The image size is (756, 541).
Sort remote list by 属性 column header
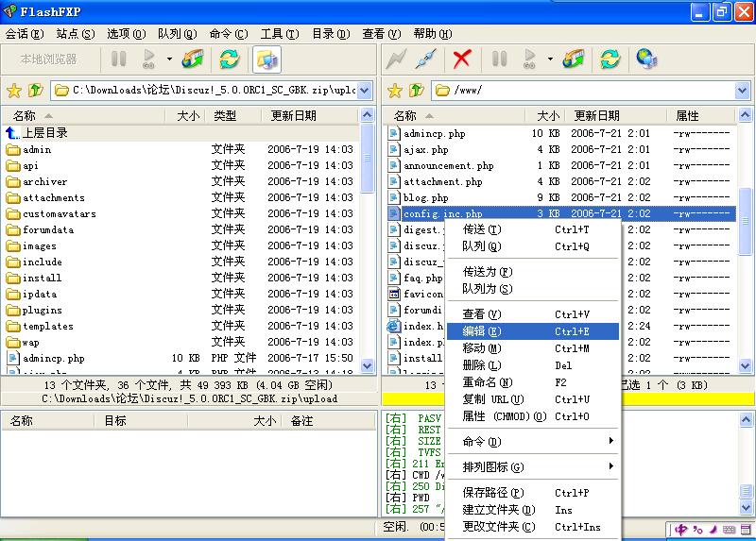coord(700,115)
